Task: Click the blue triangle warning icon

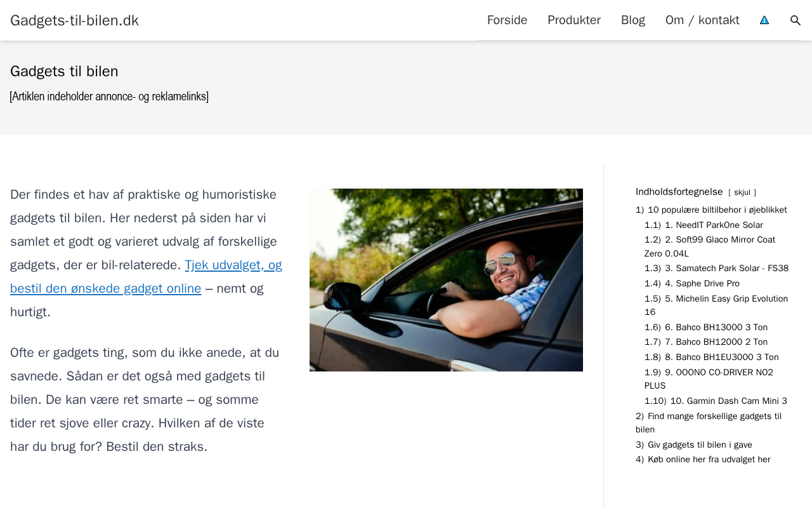Action: pyautogui.click(x=764, y=20)
